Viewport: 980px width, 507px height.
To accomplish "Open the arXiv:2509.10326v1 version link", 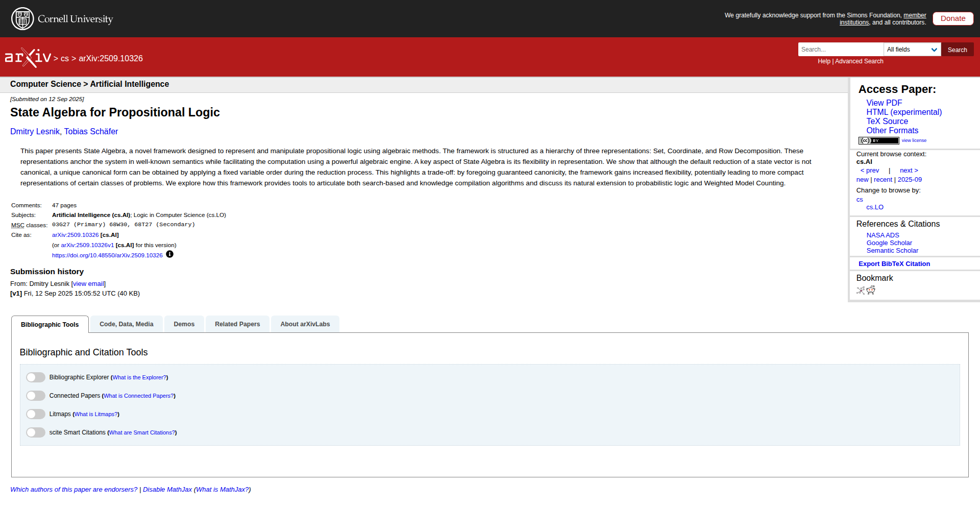I will point(88,245).
